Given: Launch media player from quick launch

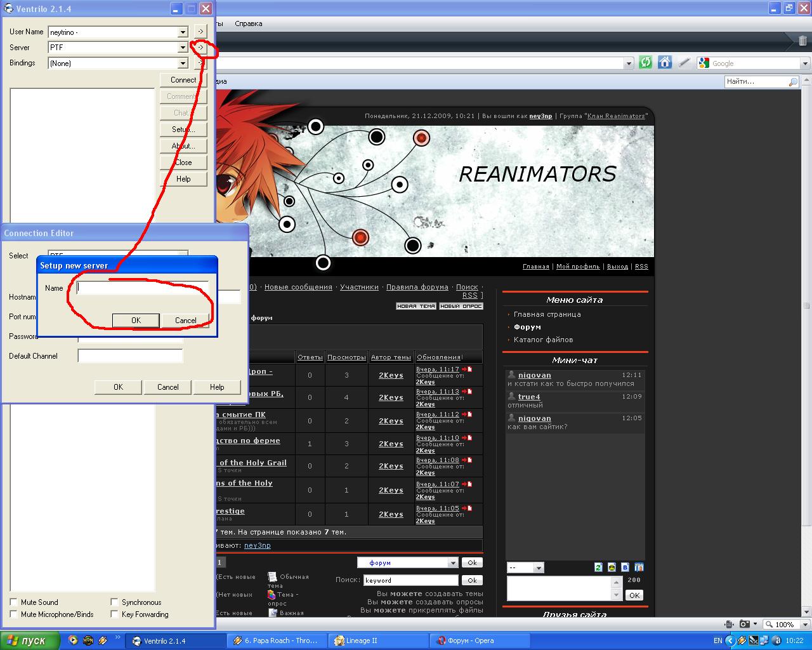Looking at the screenshot, I should coord(73,640).
